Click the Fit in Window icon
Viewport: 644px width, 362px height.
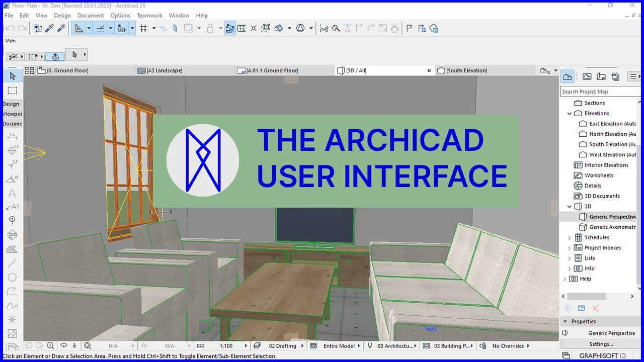pos(88,346)
